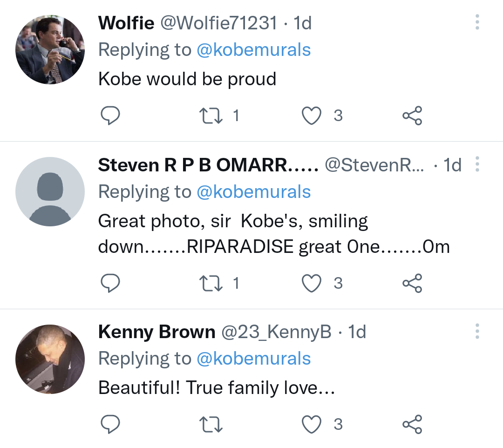Image resolution: width=503 pixels, height=448 pixels.
Task: Open the share icon on Kenny Brown's tweet
Action: pos(412,424)
